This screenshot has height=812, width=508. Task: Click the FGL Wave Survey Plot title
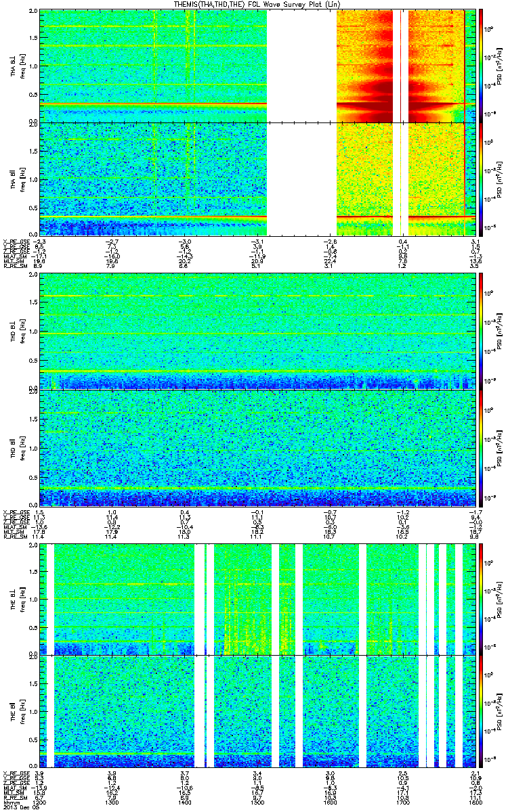pos(253,4)
